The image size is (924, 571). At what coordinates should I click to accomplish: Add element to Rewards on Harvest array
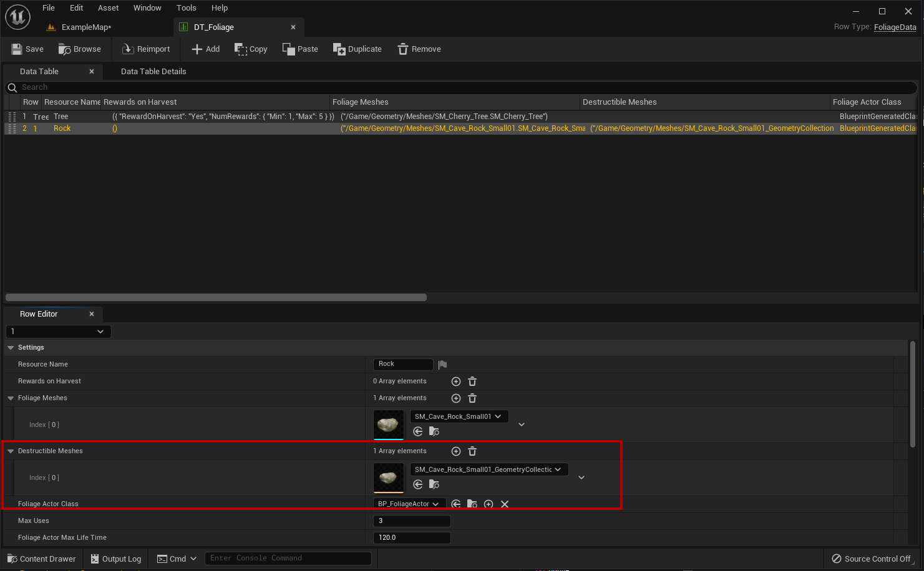coord(456,381)
